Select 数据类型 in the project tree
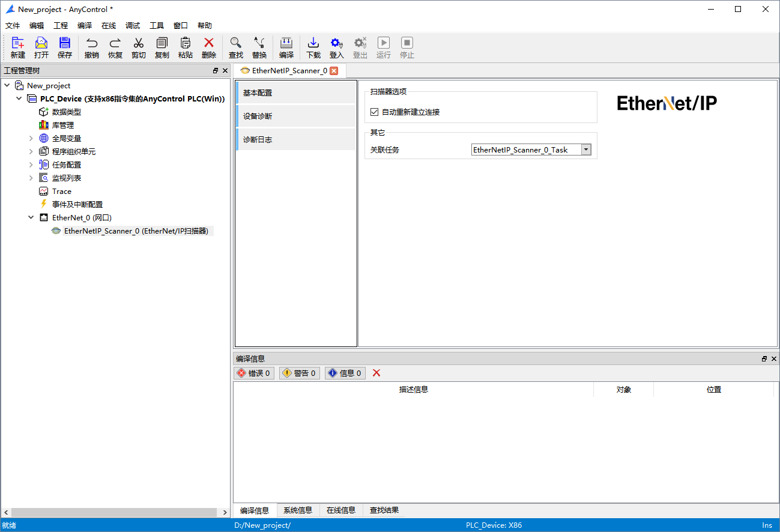 (x=67, y=112)
